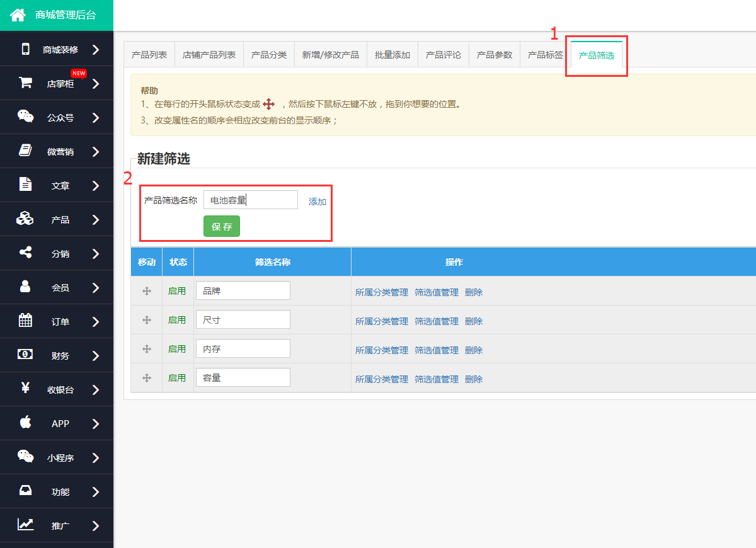Delete the 品牌 filter row
The image size is (756, 548).
tap(474, 292)
